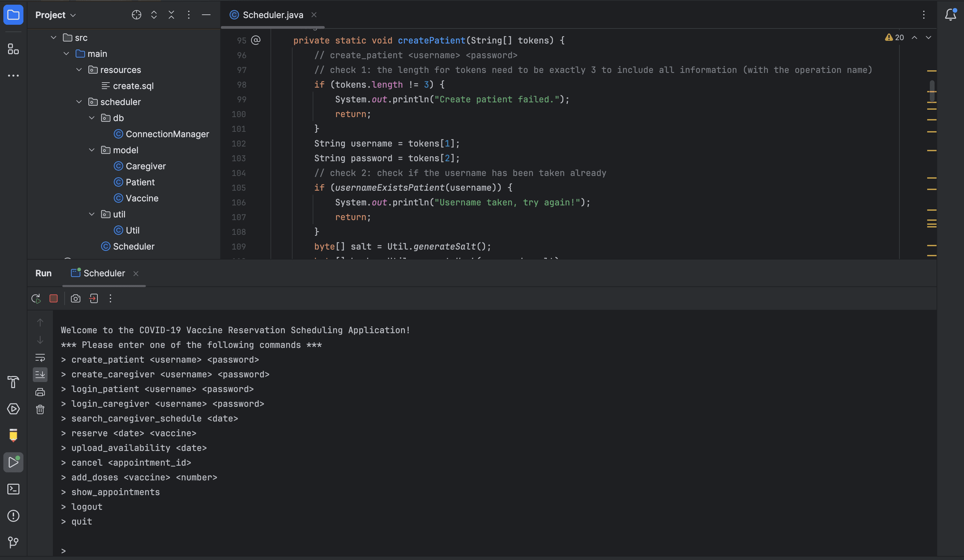
Task: Toggle the Run tool window icon
Action: point(13,462)
